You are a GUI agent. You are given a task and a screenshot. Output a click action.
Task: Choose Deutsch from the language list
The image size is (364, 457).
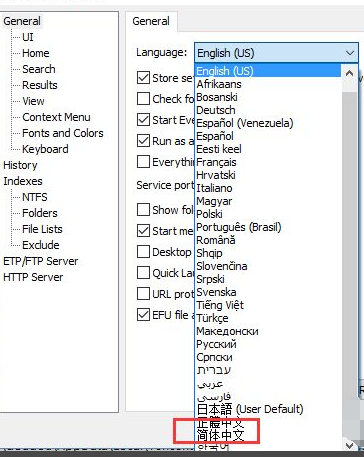[x=216, y=110]
